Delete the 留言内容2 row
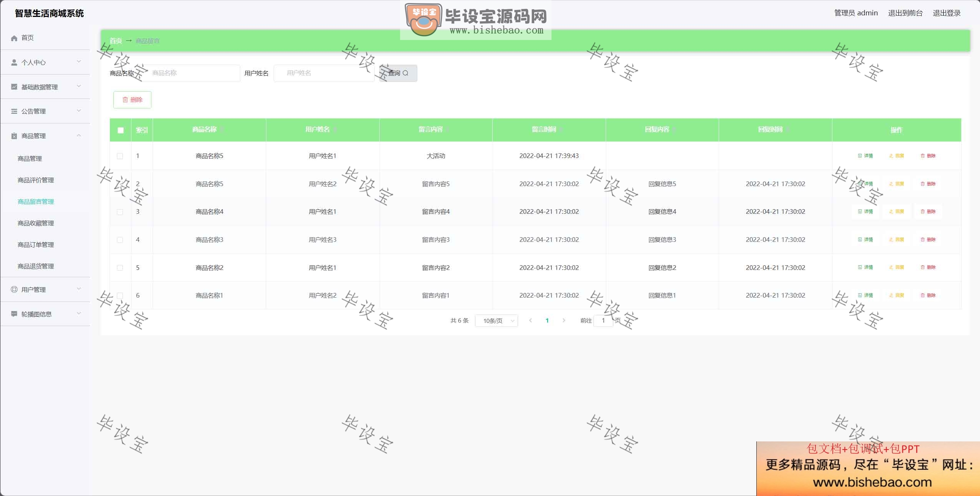980x496 pixels. pos(928,267)
